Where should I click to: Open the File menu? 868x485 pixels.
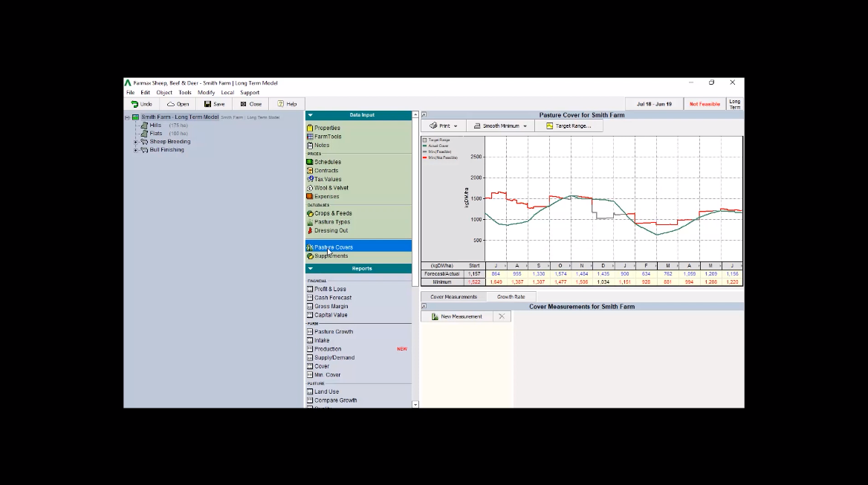click(131, 93)
